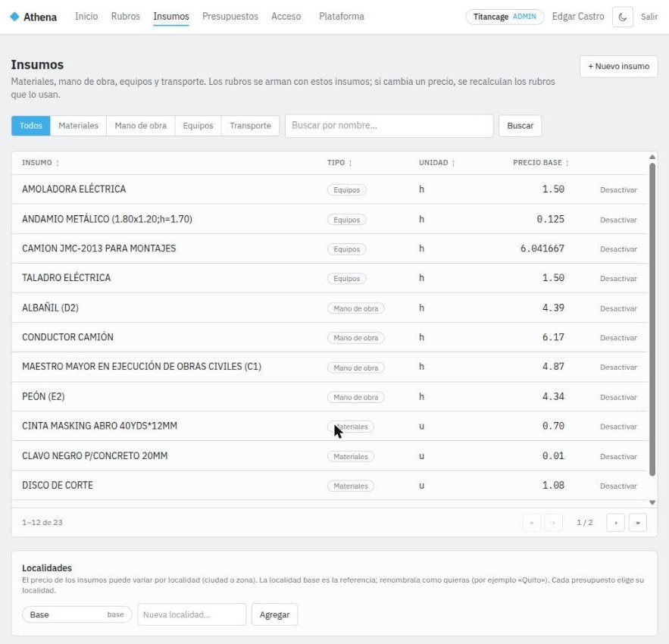Deactivate PEÓN (E2) row

pyautogui.click(x=618, y=397)
